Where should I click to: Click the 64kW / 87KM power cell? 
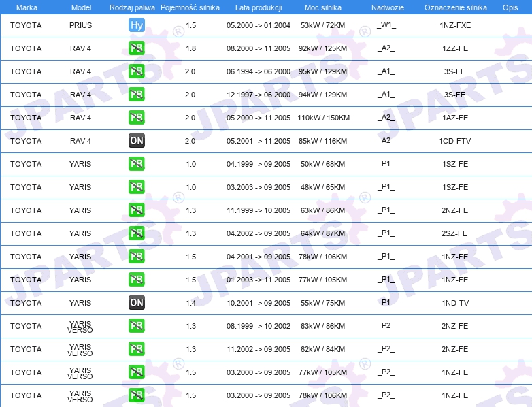(322, 233)
